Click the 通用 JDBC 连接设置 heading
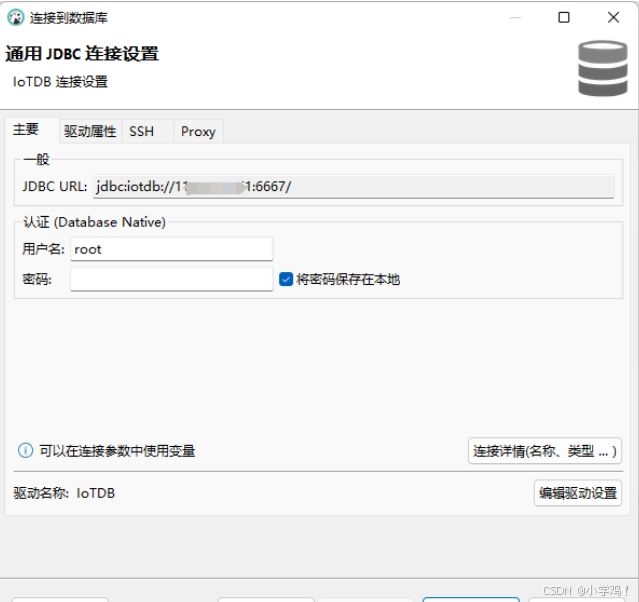Screen dimensions: 639x602 click(x=82, y=54)
